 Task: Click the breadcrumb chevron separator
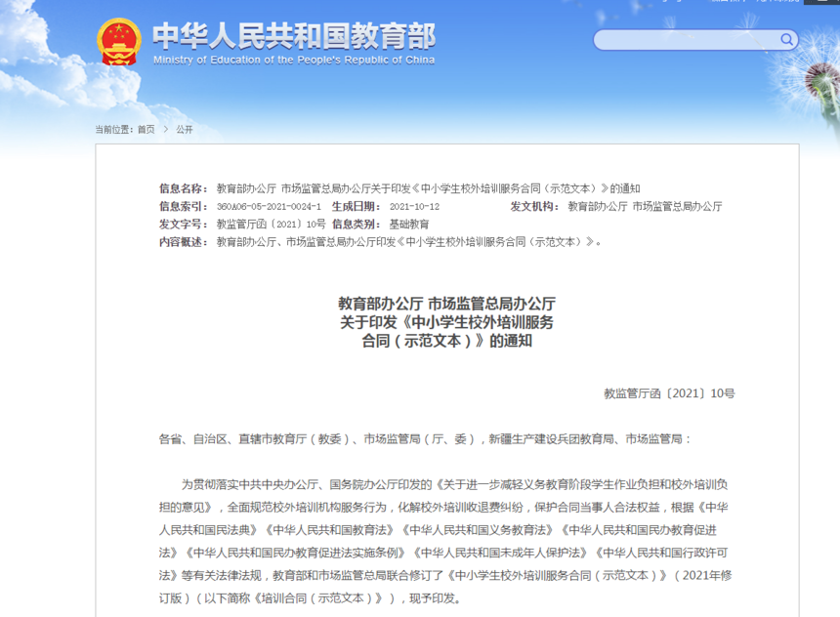[165, 129]
